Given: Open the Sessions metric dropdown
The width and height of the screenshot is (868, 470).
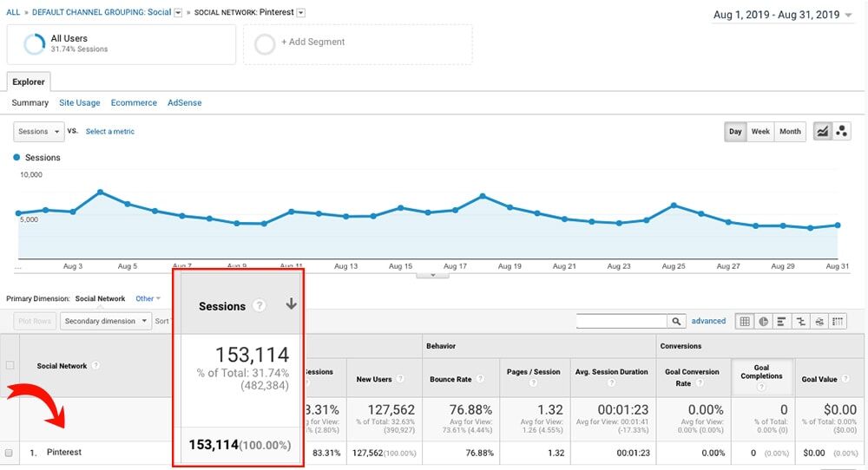Looking at the screenshot, I should (39, 132).
